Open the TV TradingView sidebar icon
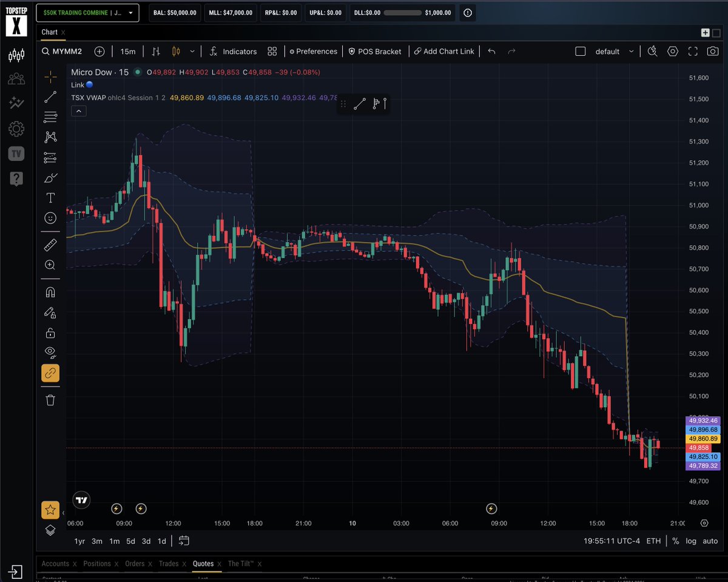The width and height of the screenshot is (728, 582). (x=16, y=154)
